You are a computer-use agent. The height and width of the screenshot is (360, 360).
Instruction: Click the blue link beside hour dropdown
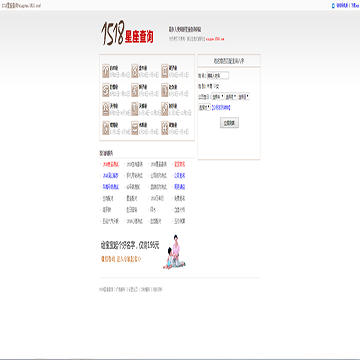point(221,108)
